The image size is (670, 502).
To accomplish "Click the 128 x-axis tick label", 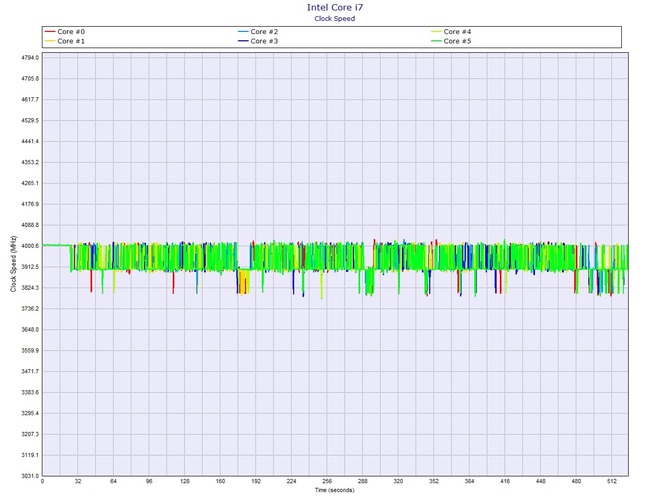I will (185, 483).
